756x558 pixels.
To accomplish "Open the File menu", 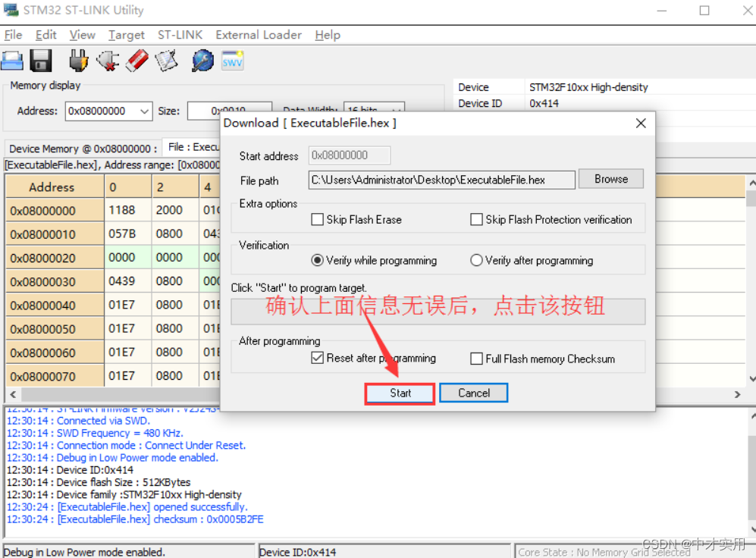I will 13,35.
